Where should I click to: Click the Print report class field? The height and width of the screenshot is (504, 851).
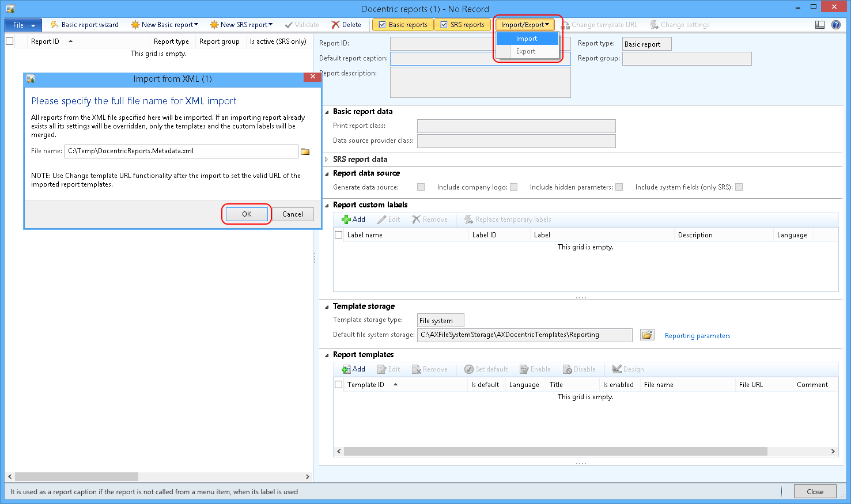[516, 126]
